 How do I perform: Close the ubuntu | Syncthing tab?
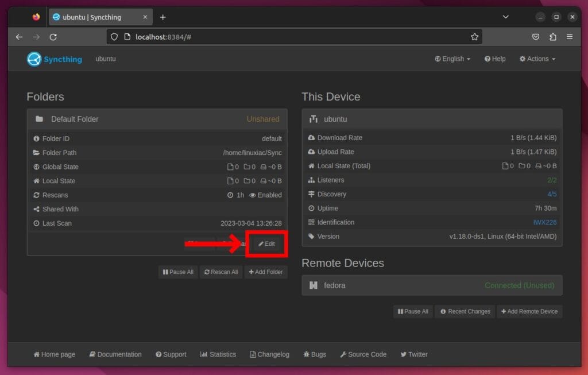point(145,17)
